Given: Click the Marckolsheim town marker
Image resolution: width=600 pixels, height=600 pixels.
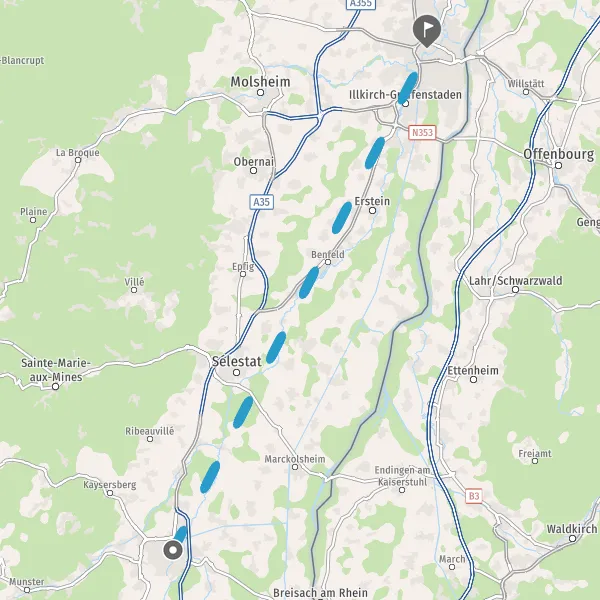Looking at the screenshot, I should click(295, 467).
